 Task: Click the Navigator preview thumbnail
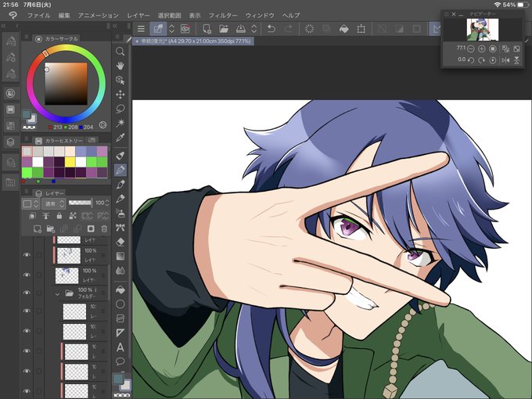pos(482,30)
